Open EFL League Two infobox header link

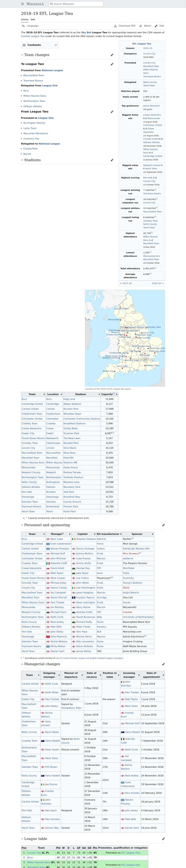coord(142,44)
